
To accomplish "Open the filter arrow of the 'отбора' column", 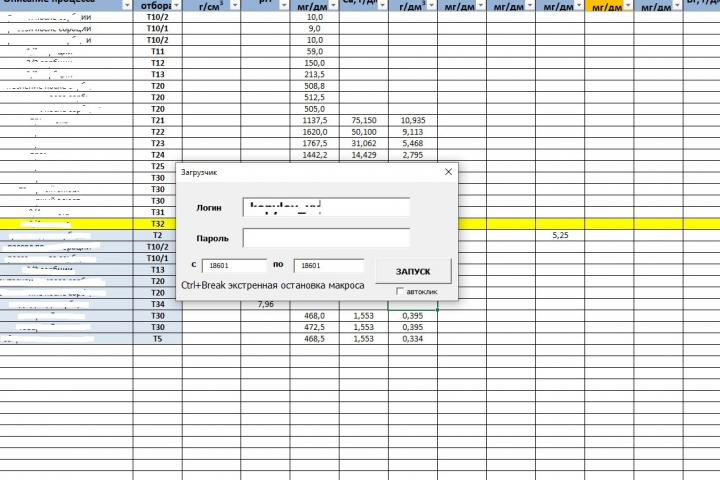I will click(x=177, y=6).
